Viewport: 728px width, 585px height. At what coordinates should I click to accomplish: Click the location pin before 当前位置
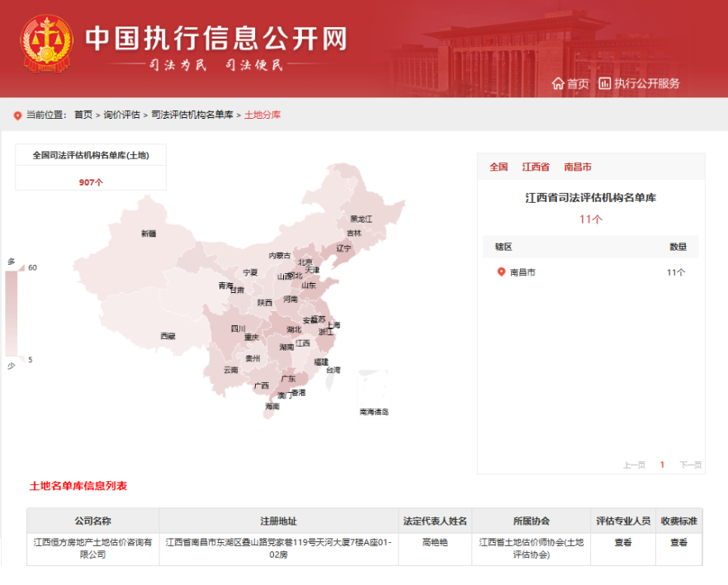point(17,116)
